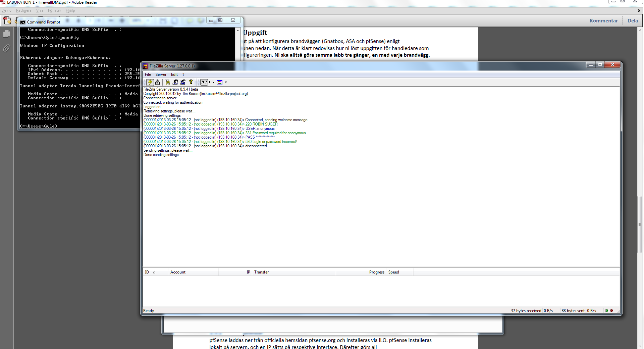Expand the dropdown arrow beside grid icon
Viewport: 644px width, 349px height.
[x=226, y=82]
